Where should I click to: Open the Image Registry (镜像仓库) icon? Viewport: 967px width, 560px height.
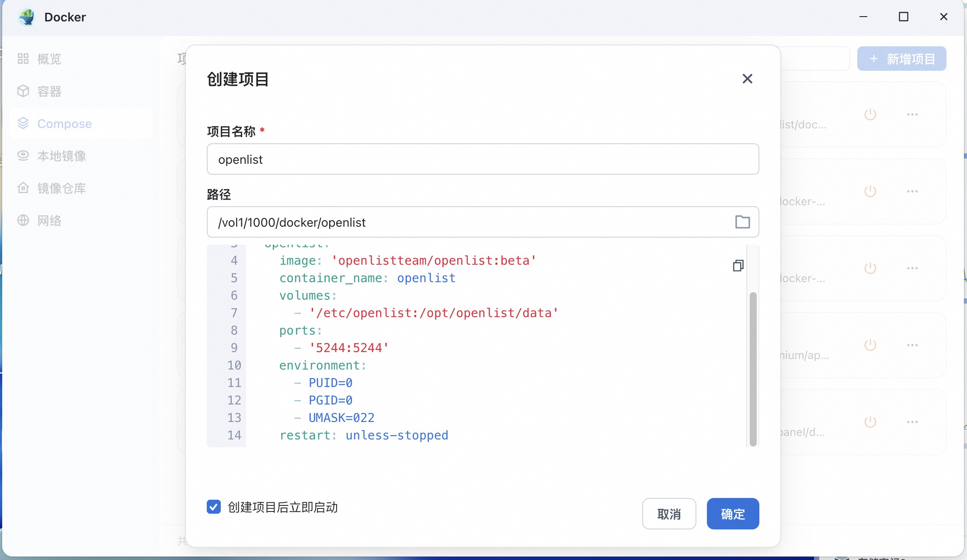[x=23, y=188]
